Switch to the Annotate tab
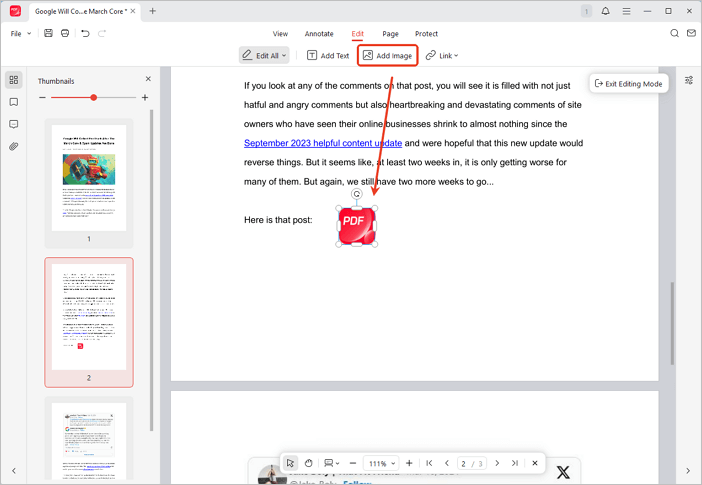The height and width of the screenshot is (485, 702). 319,34
